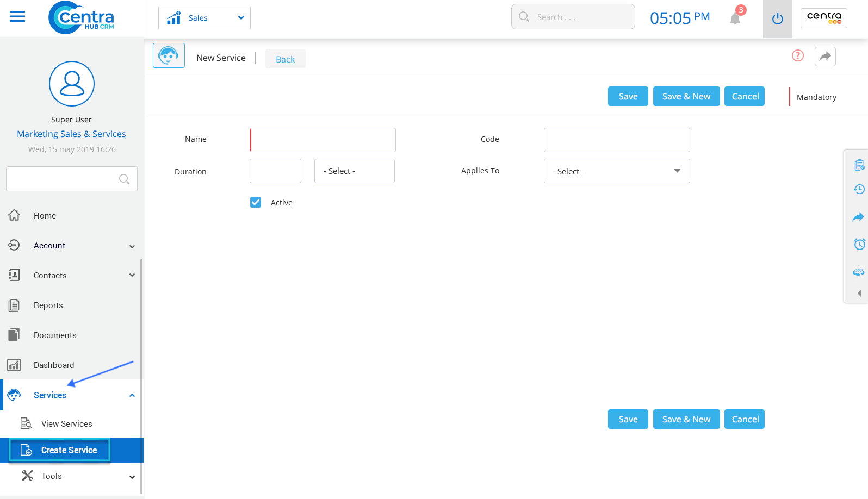Click the sidebar search field
This screenshot has height=499, width=868.
tap(72, 179)
